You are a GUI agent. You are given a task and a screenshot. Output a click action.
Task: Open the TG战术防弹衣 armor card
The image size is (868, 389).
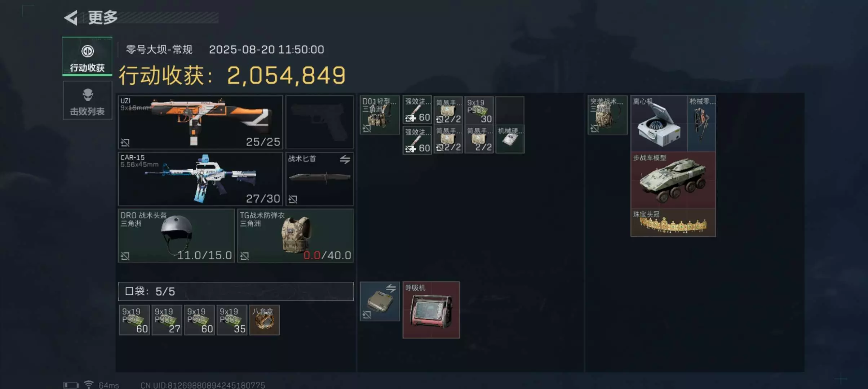click(x=295, y=236)
